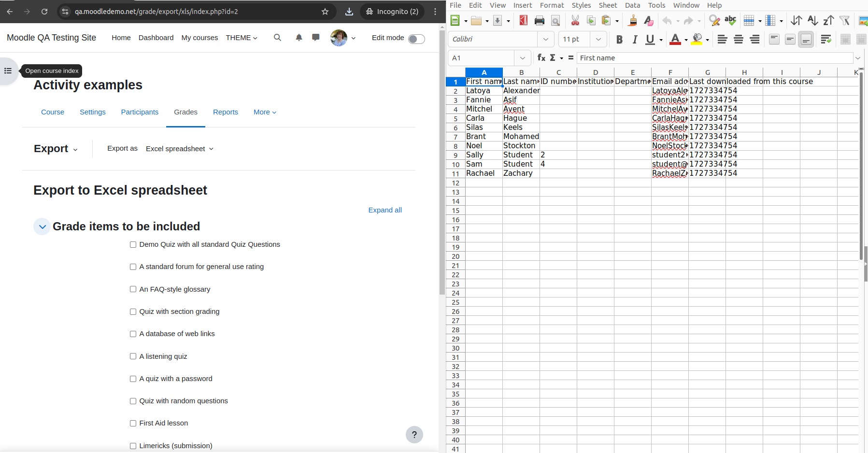Check A listening quiz

point(133,356)
